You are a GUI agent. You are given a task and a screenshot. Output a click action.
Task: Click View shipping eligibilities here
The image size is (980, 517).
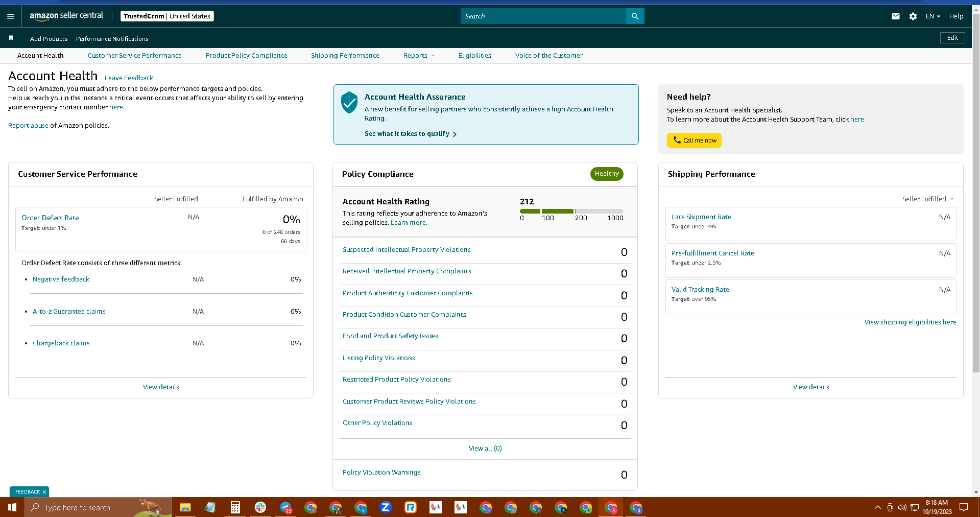tap(910, 322)
